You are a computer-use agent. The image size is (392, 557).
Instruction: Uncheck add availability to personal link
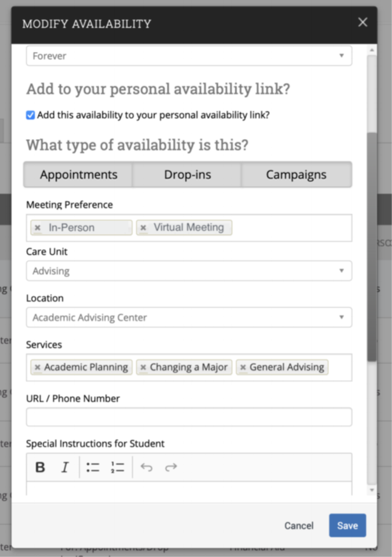point(30,115)
